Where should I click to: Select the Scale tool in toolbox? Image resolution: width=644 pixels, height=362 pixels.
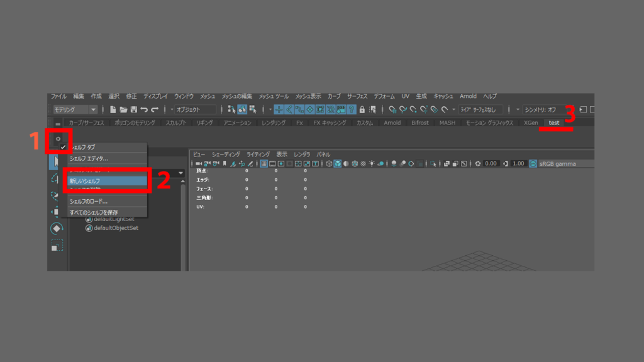pyautogui.click(x=57, y=246)
